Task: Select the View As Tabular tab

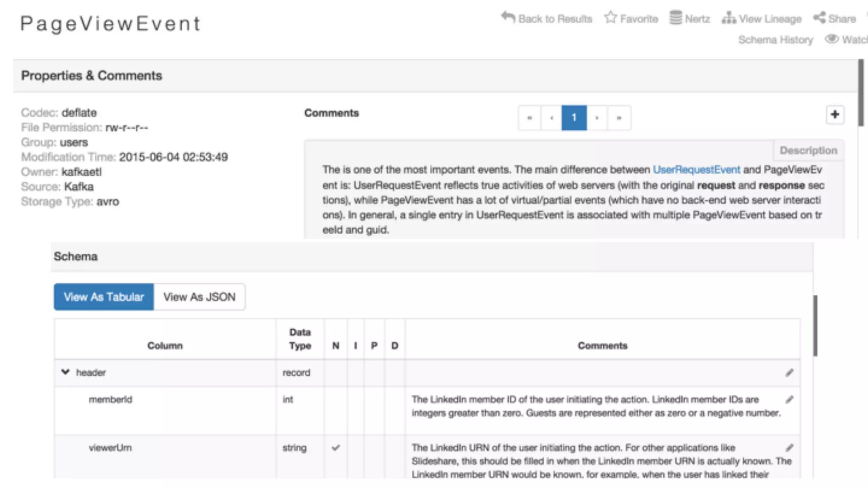Action: tap(104, 297)
